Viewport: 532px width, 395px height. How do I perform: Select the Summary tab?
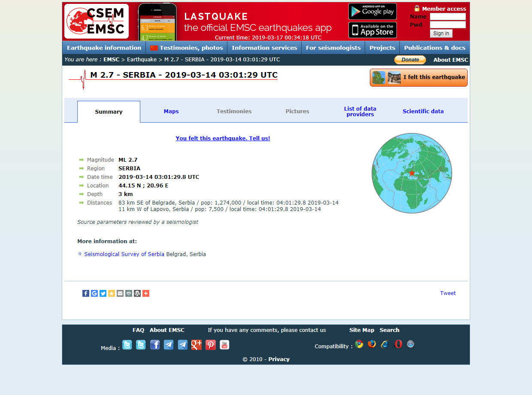[109, 112]
